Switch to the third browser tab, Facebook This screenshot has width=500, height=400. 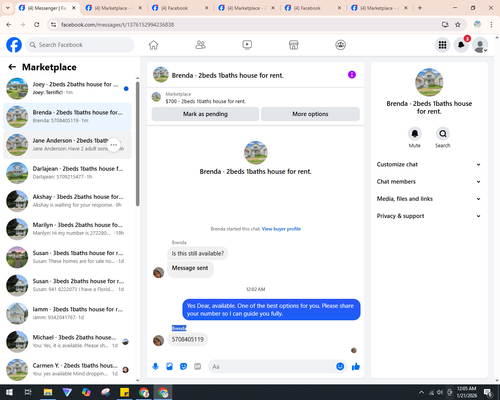(180, 8)
